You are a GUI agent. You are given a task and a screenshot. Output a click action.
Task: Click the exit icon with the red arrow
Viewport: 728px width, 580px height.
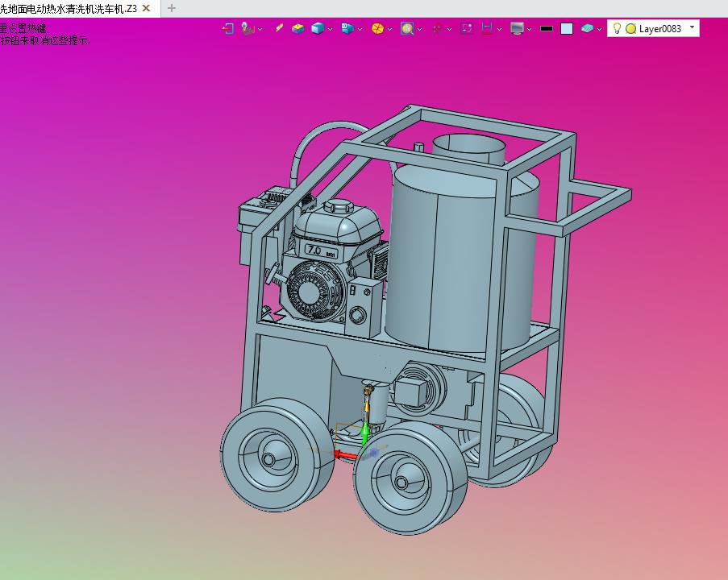(x=227, y=29)
